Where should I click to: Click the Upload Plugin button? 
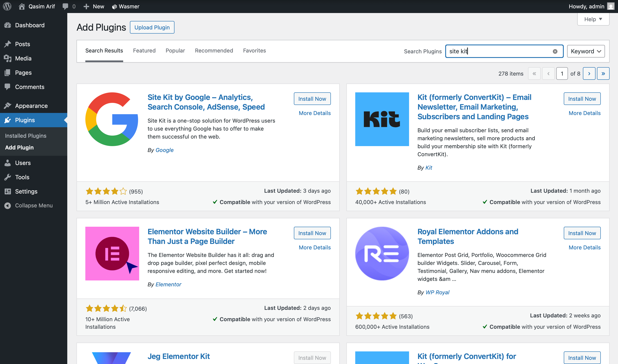[152, 27]
